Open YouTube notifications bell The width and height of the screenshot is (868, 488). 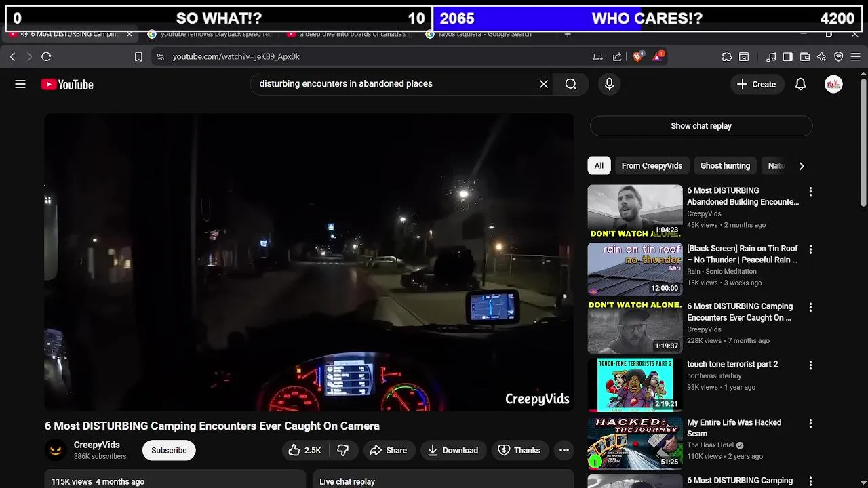801,84
